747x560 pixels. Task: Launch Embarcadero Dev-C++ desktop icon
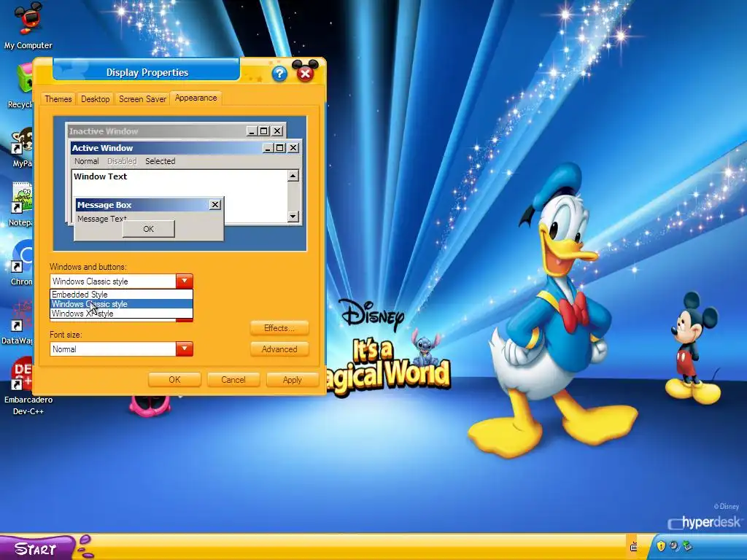pos(28,386)
